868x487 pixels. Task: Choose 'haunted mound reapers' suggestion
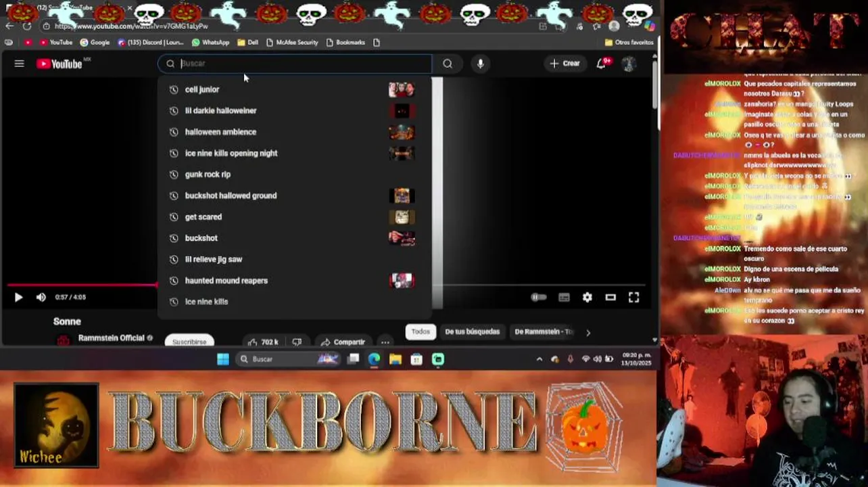click(295, 281)
